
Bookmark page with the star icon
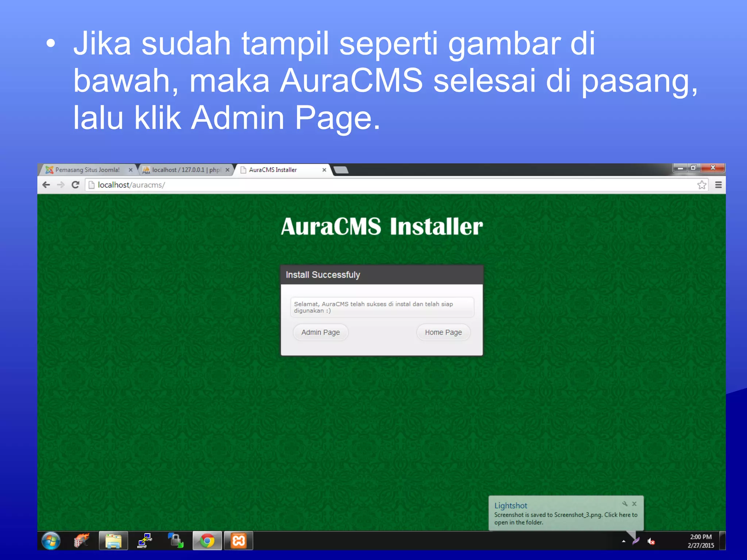coord(702,185)
